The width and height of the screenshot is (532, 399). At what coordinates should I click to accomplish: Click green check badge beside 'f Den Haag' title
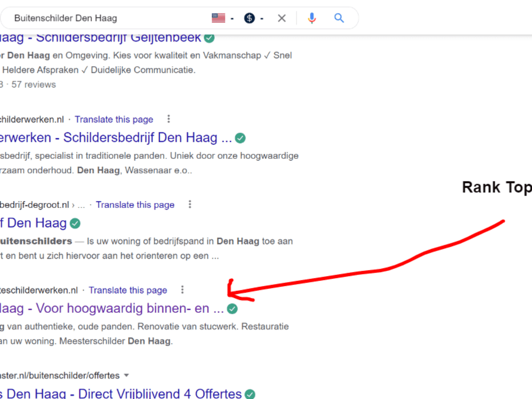[75, 223]
